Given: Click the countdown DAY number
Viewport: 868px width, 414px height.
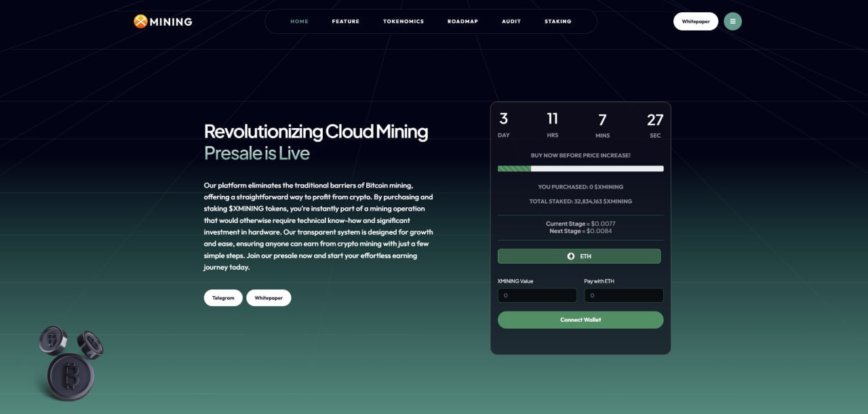Looking at the screenshot, I should [503, 119].
